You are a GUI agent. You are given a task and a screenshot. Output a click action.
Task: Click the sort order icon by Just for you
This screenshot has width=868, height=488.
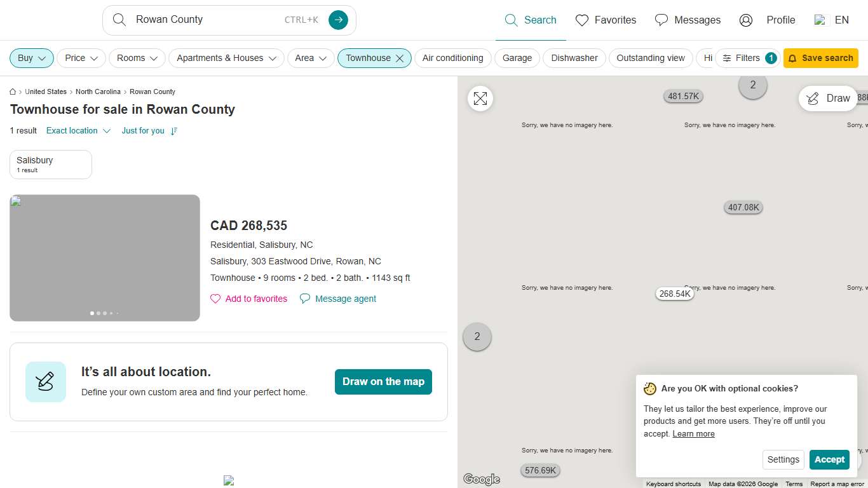point(174,131)
